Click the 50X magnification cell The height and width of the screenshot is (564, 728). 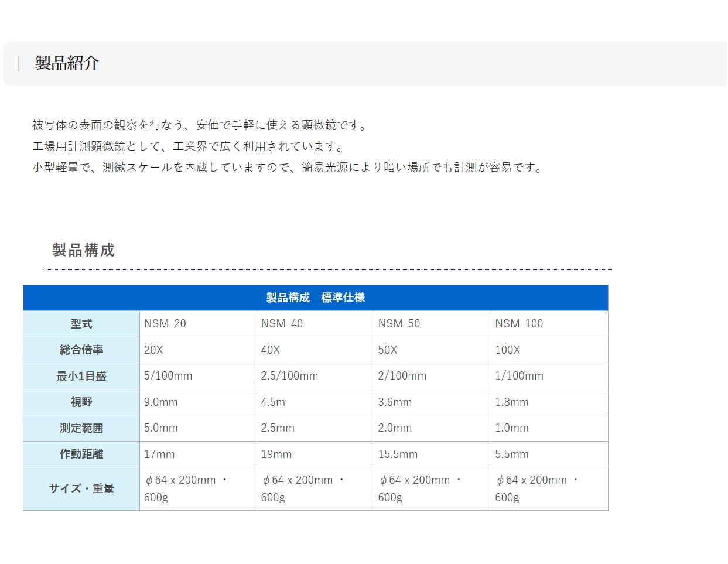tap(432, 350)
